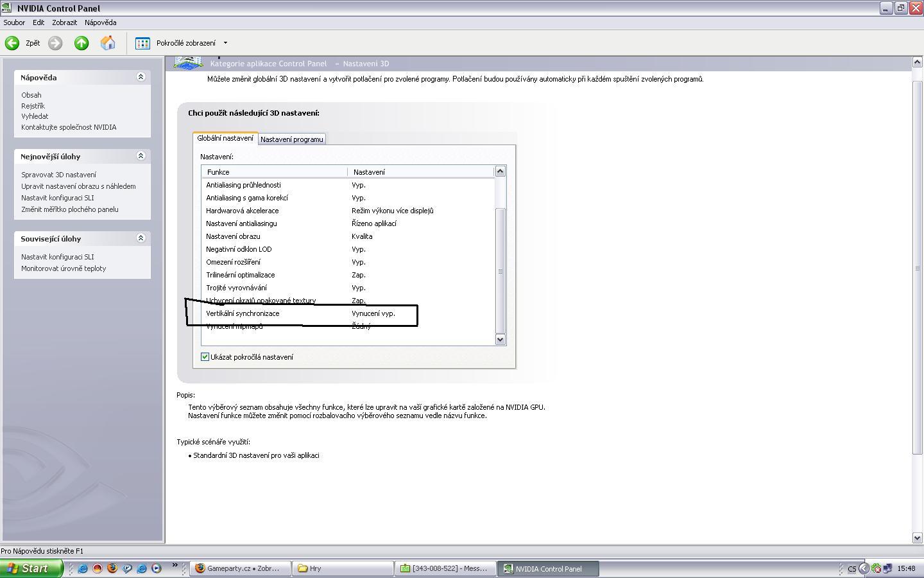Switch to Nastavení programu tab
Image resolution: width=924 pixels, height=578 pixels.
point(292,139)
